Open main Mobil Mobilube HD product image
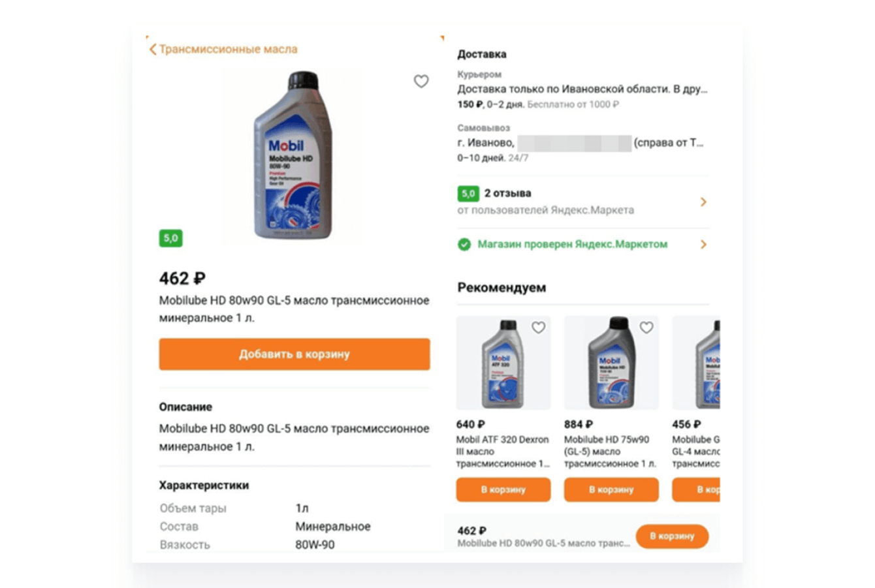This screenshot has height=588, width=875. pos(292,157)
